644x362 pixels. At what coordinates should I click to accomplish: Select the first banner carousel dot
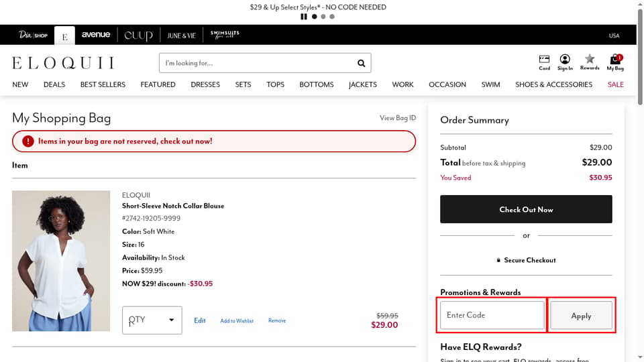point(314,17)
